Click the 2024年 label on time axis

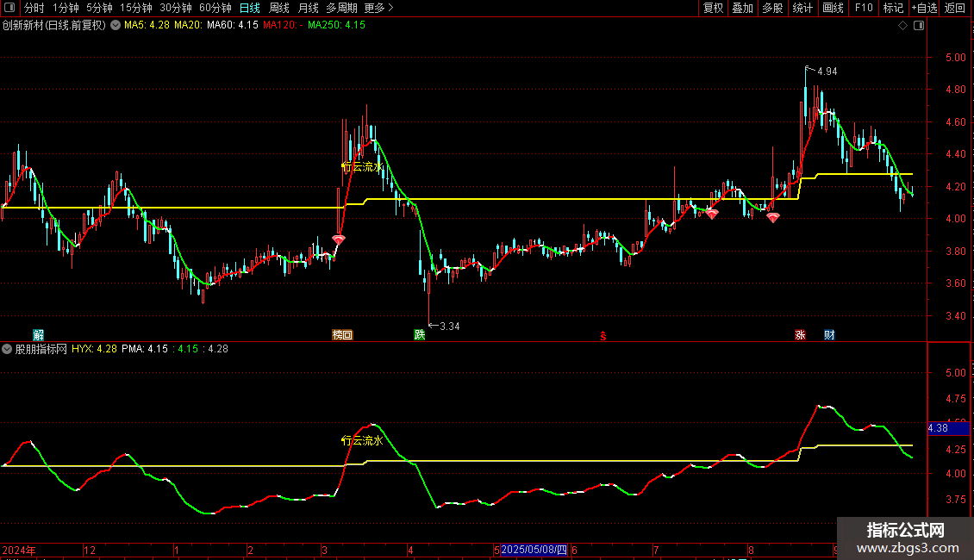(19, 550)
